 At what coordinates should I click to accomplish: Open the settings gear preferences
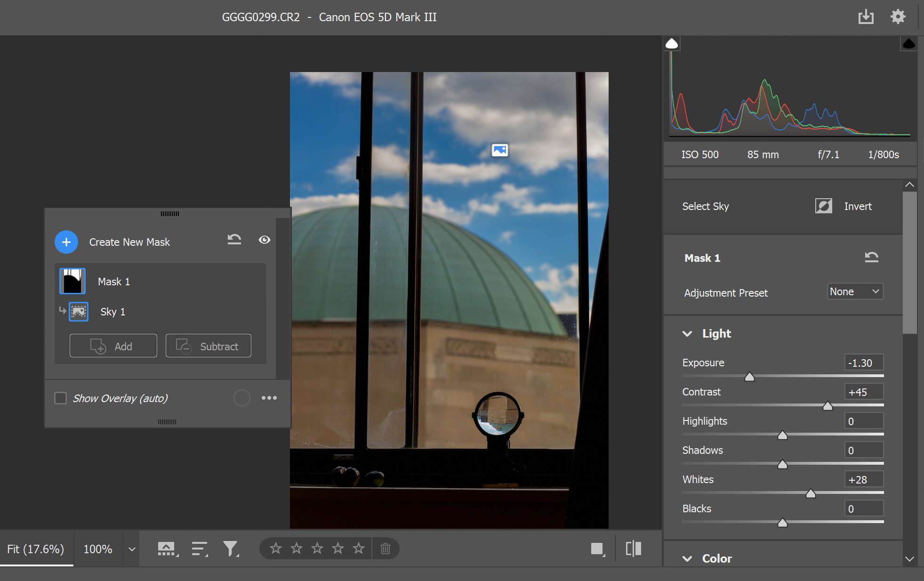click(x=898, y=17)
